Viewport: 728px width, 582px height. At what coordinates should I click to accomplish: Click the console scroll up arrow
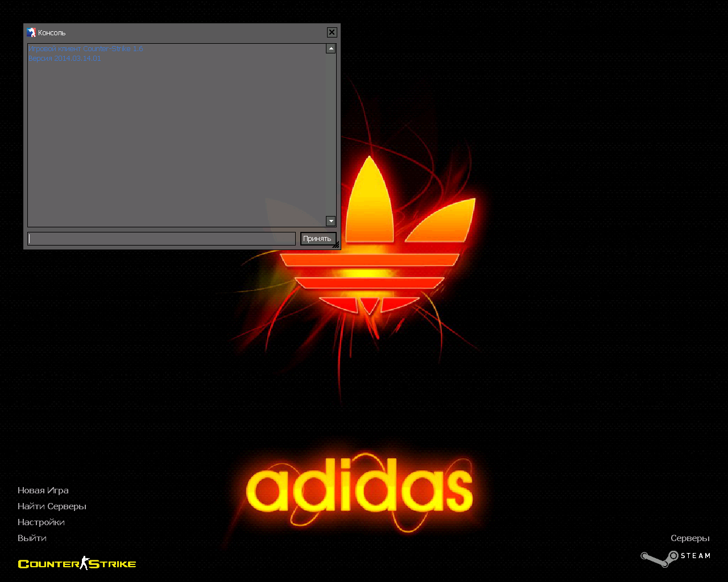[x=330, y=49]
